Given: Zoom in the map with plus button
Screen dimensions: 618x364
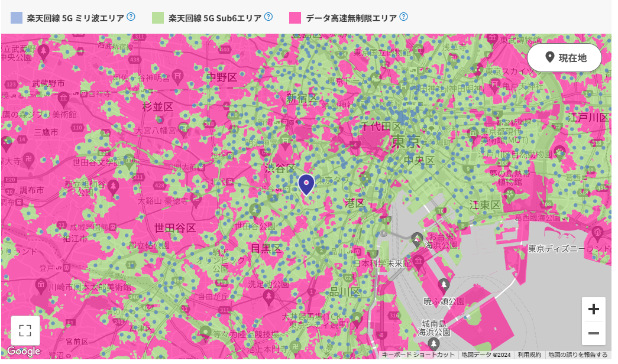Looking at the screenshot, I should pos(593,309).
